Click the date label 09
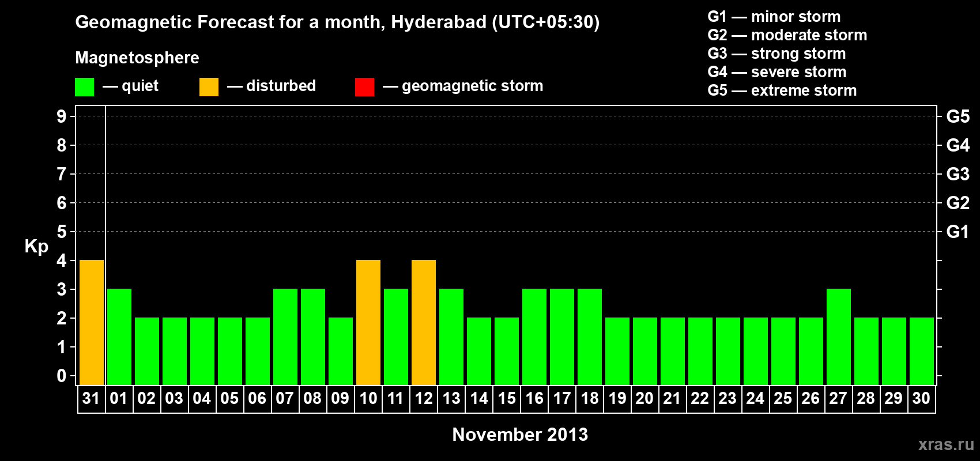The image size is (980, 461). coord(340,398)
